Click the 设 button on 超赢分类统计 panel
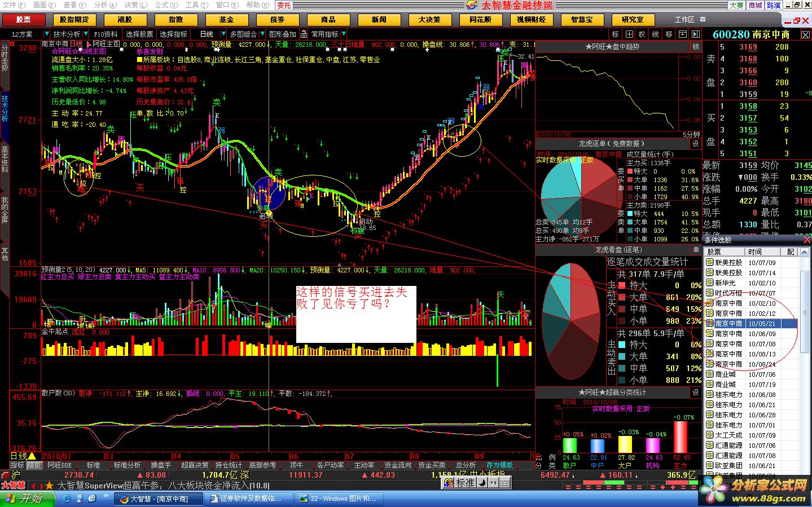Screen dimensions: 812x507 pos(696,393)
